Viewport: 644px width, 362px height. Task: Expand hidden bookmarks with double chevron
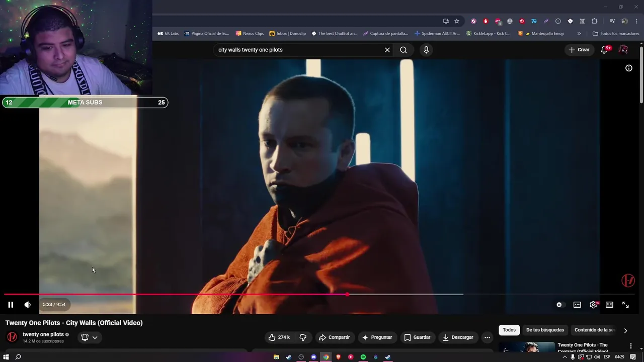(579, 34)
